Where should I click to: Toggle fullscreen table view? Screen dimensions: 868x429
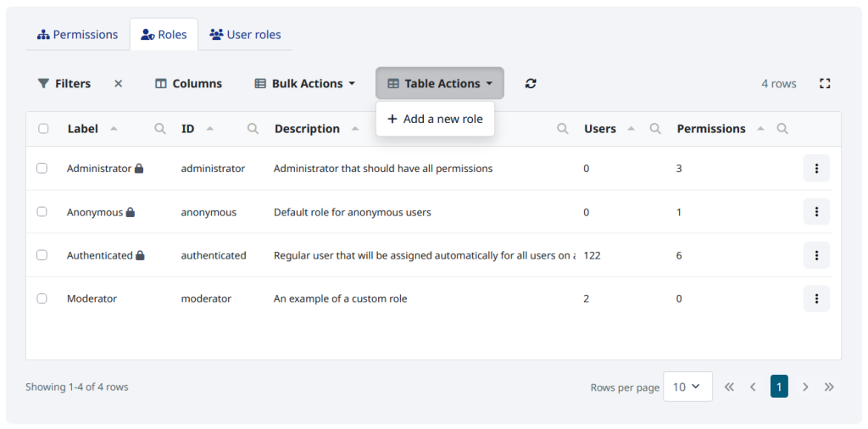pos(825,84)
